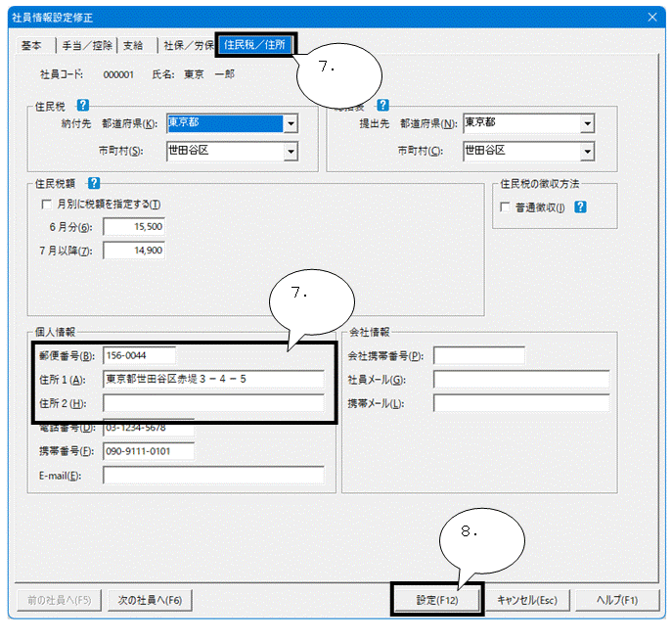The width and height of the screenshot is (672, 642).
Task: Open ヘルプ(F1) button
Action: [x=617, y=600]
